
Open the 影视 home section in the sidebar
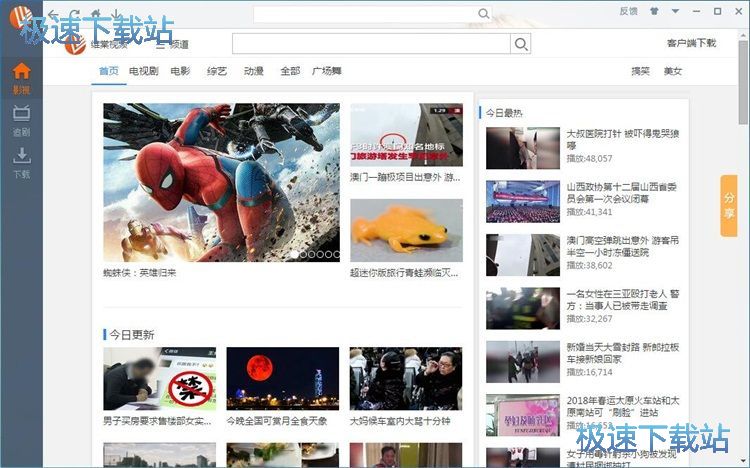(x=22, y=78)
